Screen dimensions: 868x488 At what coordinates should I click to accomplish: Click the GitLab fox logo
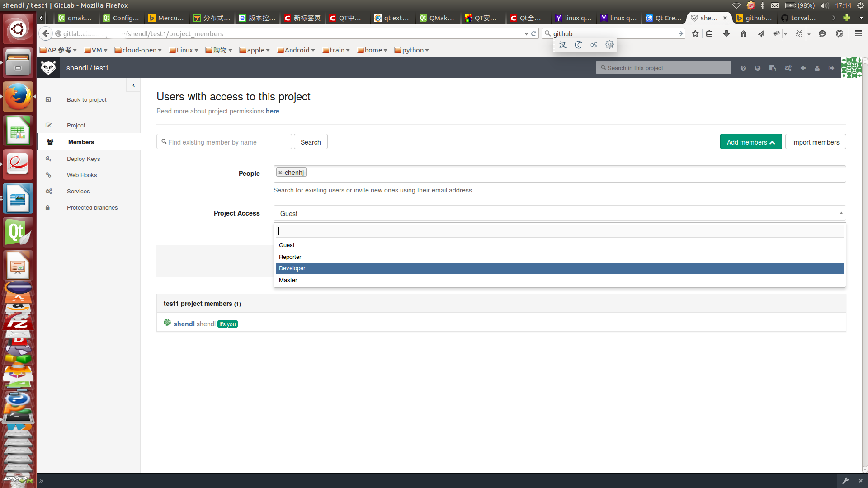point(48,68)
